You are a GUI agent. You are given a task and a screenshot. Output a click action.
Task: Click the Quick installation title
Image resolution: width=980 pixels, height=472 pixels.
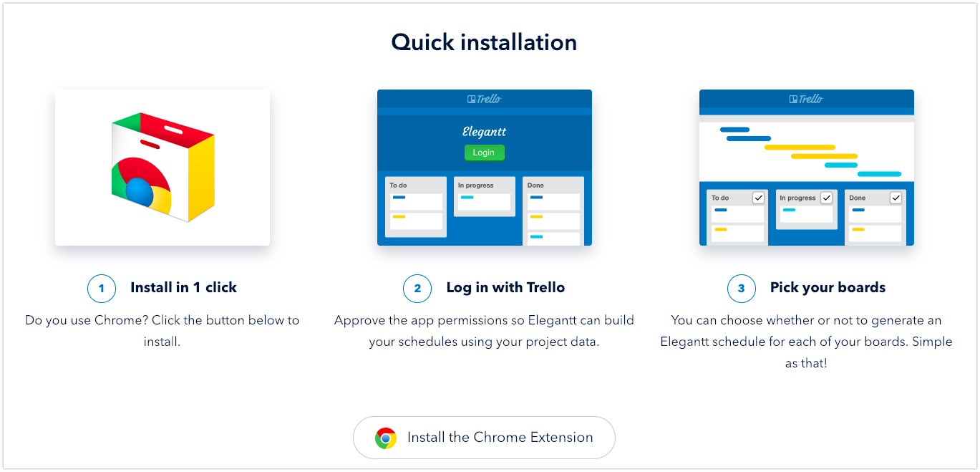pyautogui.click(x=484, y=42)
